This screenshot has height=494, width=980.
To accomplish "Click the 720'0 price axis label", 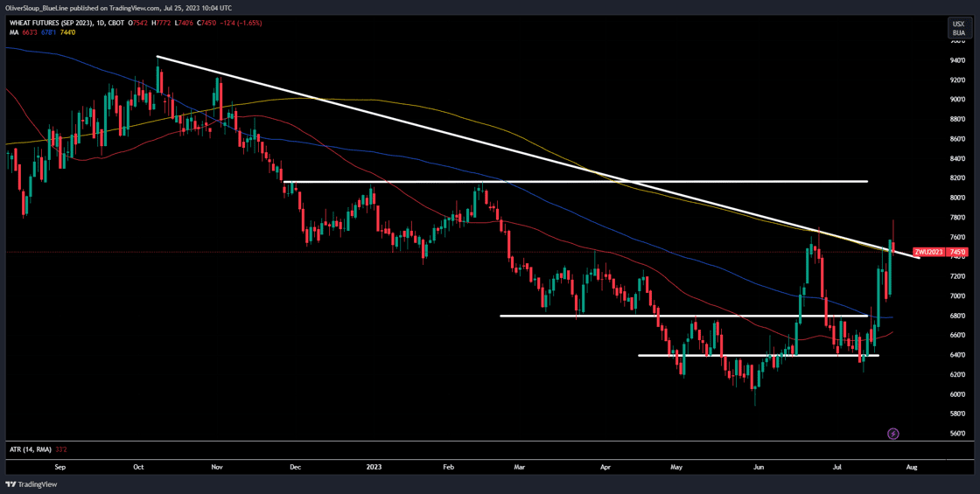I will pyautogui.click(x=958, y=276).
